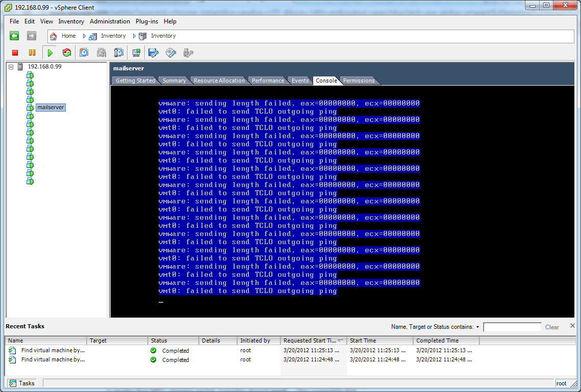
Task: Open the Help menu
Action: pos(170,21)
